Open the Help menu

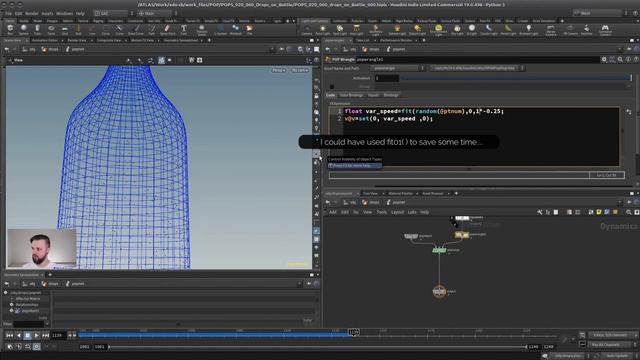tap(80, 13)
